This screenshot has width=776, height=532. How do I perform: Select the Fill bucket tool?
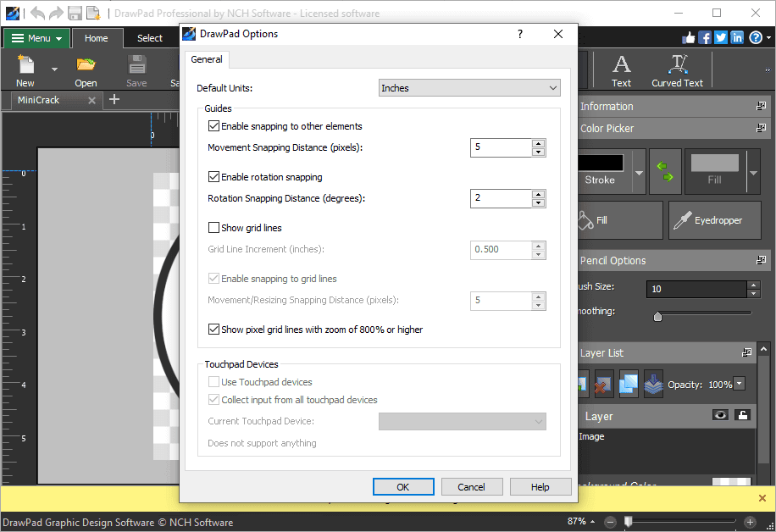620,220
